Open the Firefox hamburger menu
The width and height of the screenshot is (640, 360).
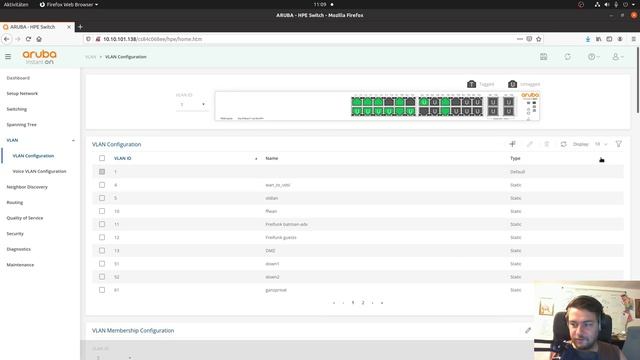point(633,39)
